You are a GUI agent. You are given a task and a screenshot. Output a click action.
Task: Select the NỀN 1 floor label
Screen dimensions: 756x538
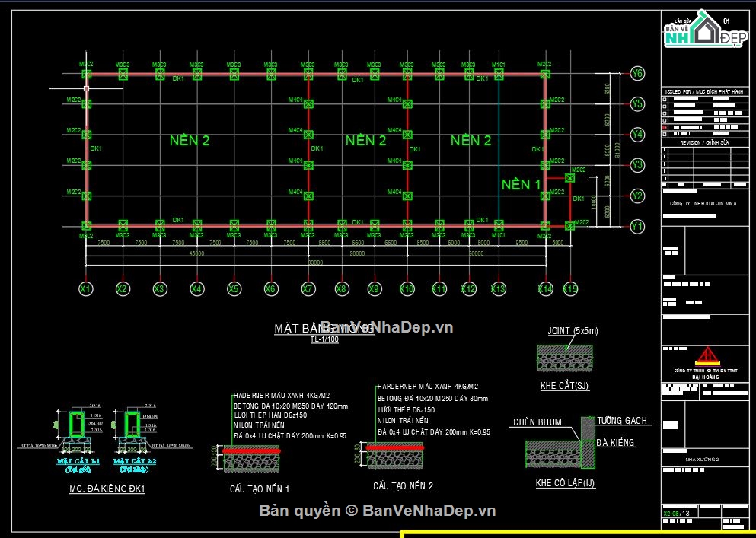pos(521,185)
